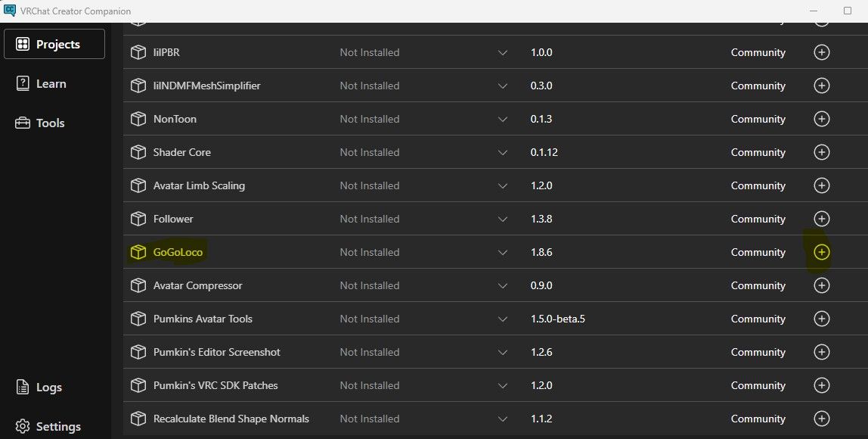The width and height of the screenshot is (868, 439).
Task: Click the VRChat Creator Companion window title
Action: pos(76,11)
